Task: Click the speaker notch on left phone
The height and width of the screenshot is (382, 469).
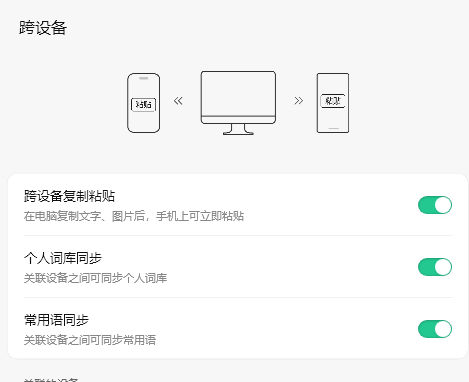Action: (x=144, y=78)
